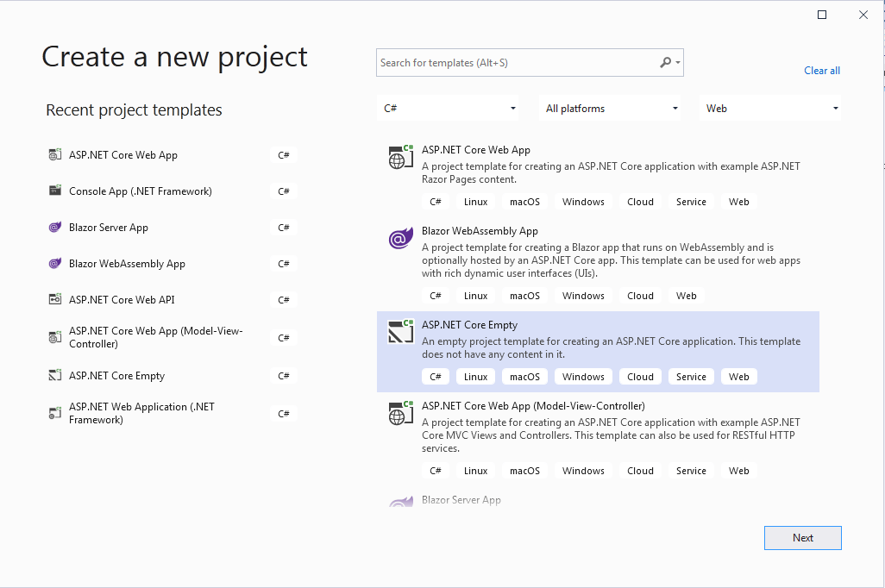Click the magnifier search icon
885x588 pixels.
(x=665, y=62)
